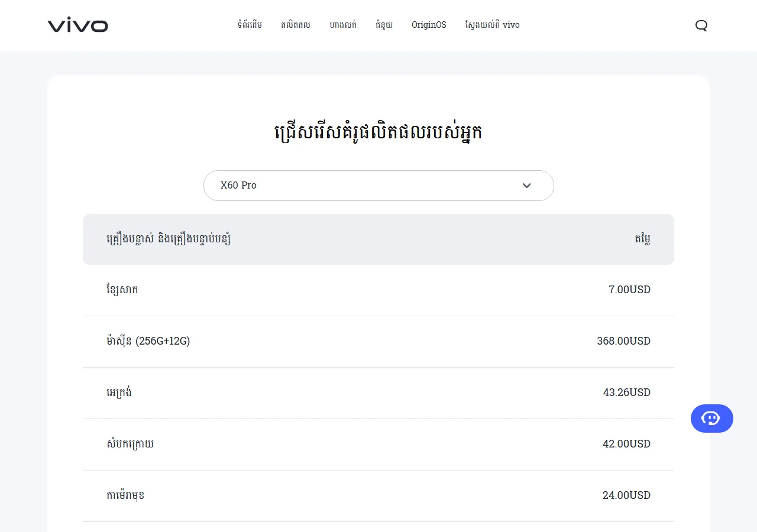This screenshot has height=532, width=757.
Task: Click the ជ្រើសរើសគំរូផលិតផលរបស់អ្នក page heading
Action: coord(378,132)
